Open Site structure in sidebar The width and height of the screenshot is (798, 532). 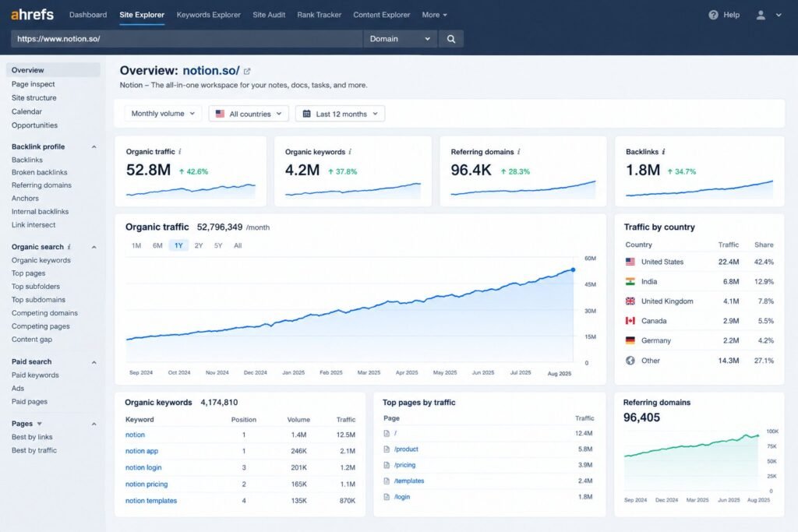(34, 97)
